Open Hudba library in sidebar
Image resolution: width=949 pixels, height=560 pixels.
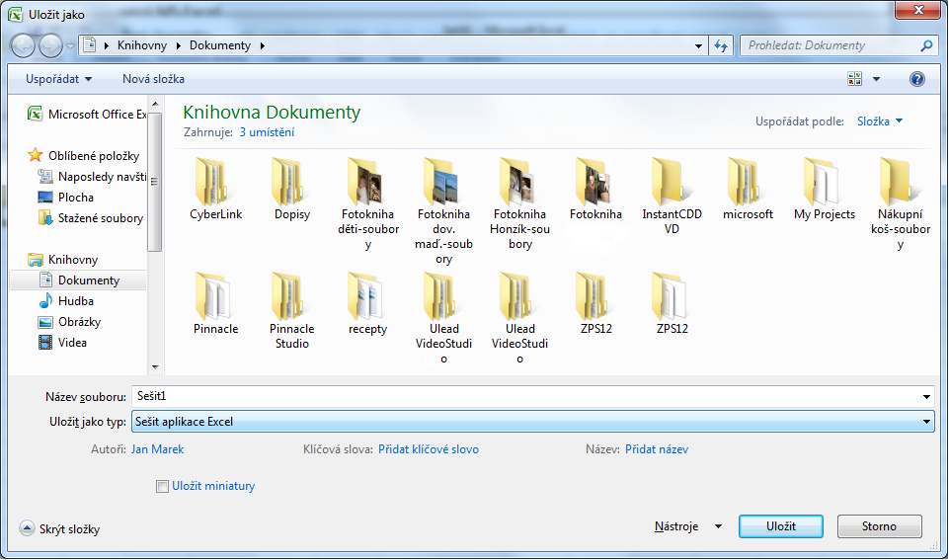tap(66, 301)
